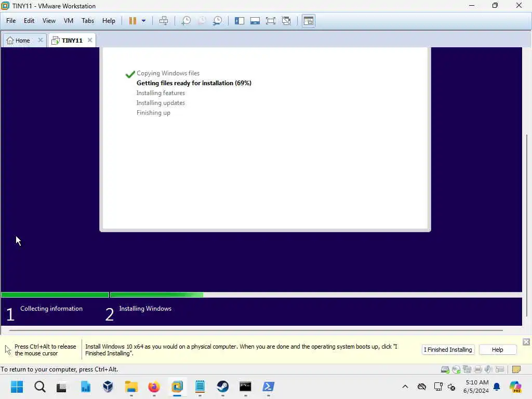
Task: Open Copilot preview from the taskbar
Action: point(515,387)
